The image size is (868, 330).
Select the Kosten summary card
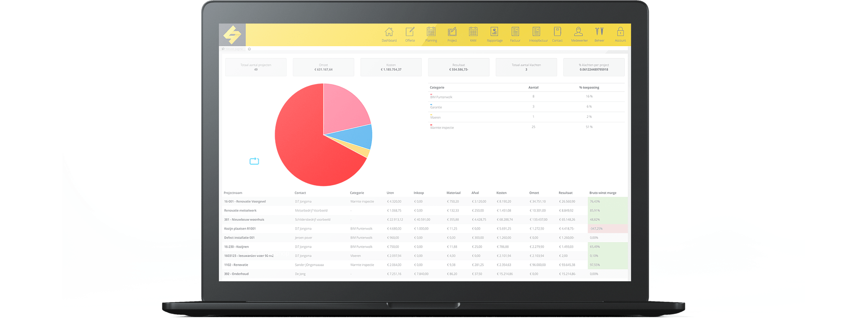(x=391, y=67)
